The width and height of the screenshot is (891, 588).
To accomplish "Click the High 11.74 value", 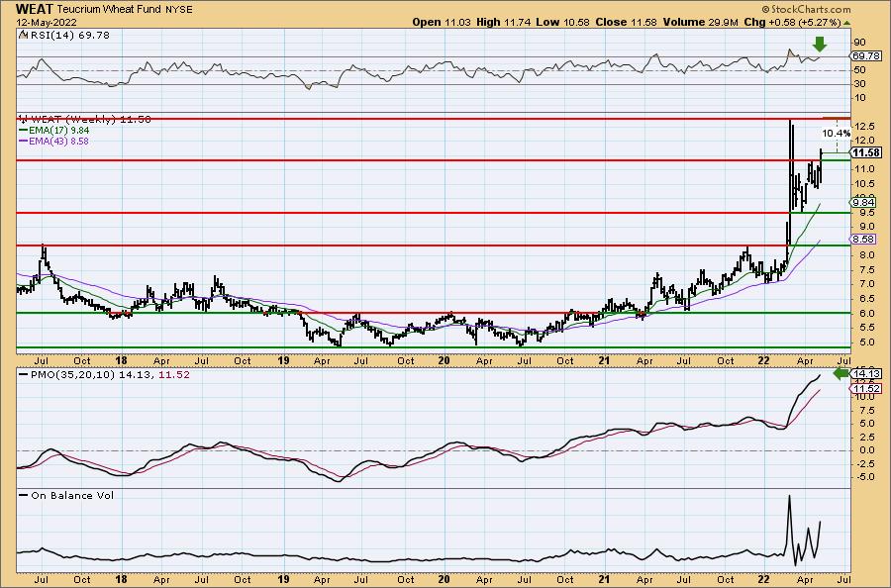I will click(x=504, y=22).
